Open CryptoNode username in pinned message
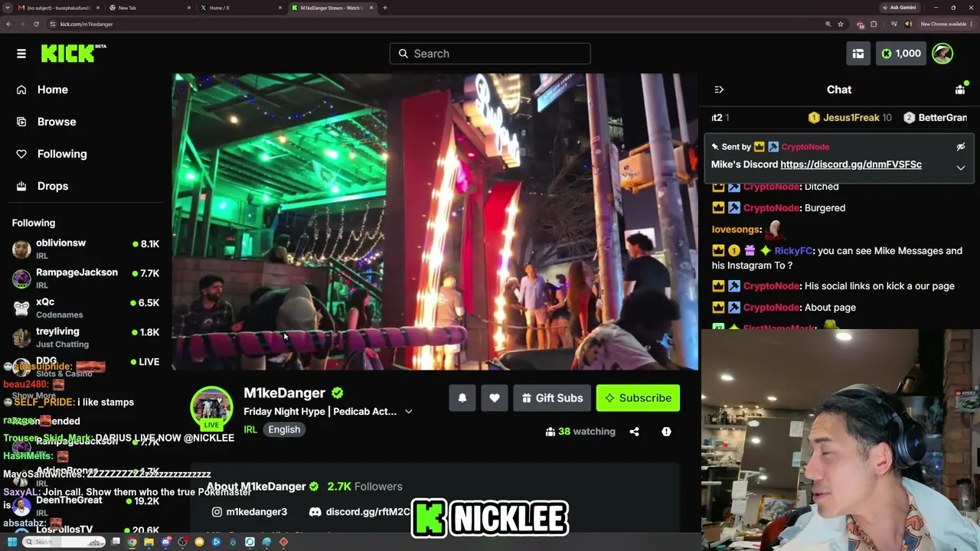This screenshot has height=551, width=980. (x=805, y=146)
